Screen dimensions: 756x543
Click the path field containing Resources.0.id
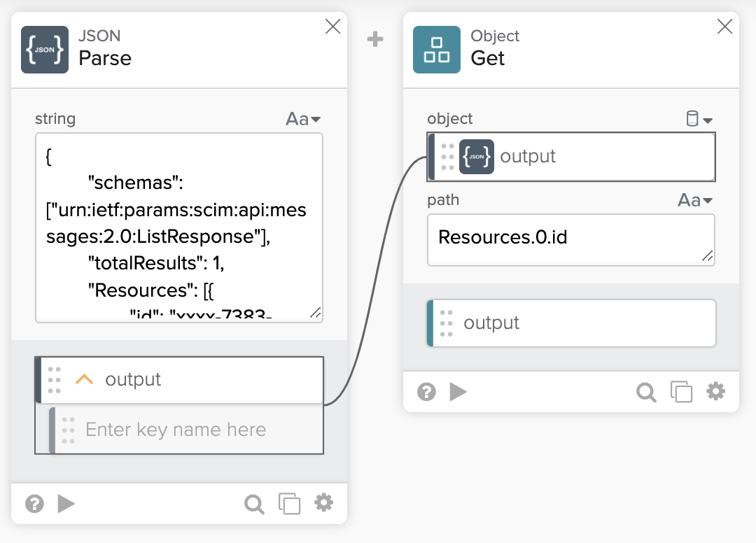[x=570, y=238]
